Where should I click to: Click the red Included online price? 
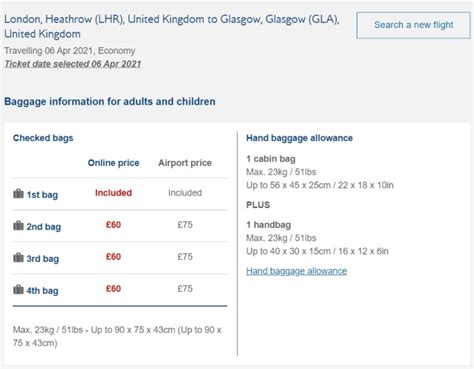tap(113, 193)
